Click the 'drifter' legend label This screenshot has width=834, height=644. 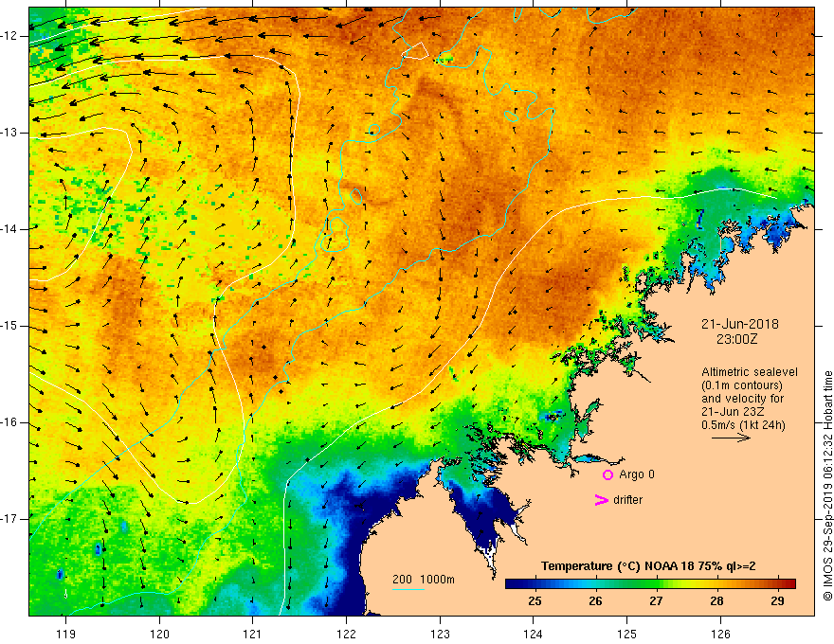(x=627, y=500)
